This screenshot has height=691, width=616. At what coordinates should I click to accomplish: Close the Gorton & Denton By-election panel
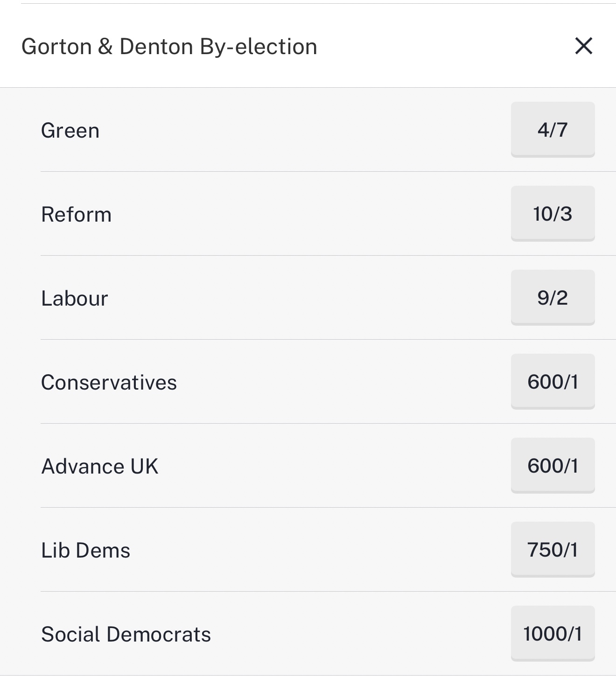[583, 46]
